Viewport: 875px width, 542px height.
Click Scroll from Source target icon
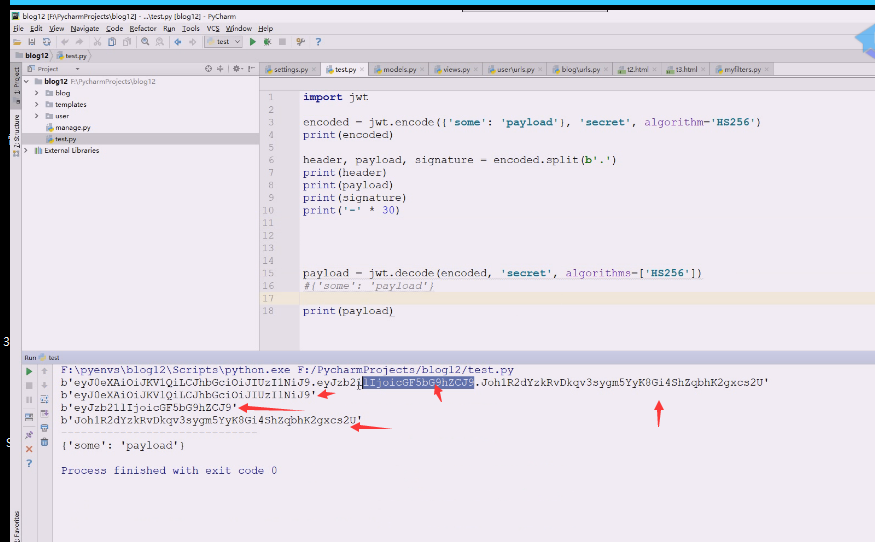pos(208,69)
